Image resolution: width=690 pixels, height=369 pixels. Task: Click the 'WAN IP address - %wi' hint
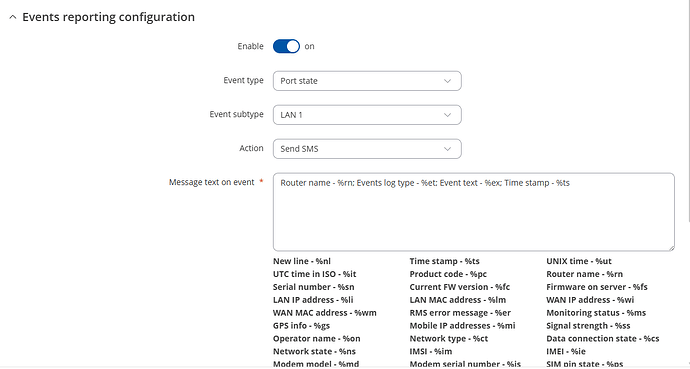[590, 300]
